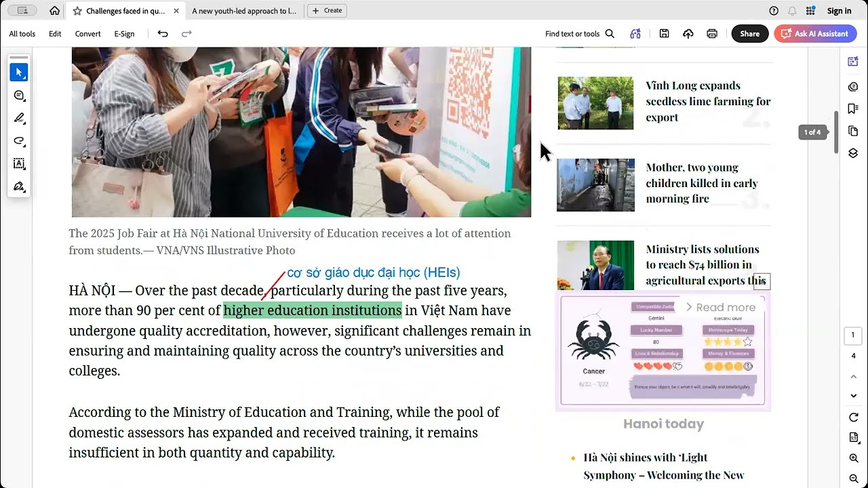The image size is (868, 488).
Task: Open the E-Sign menu
Action: (x=124, y=34)
